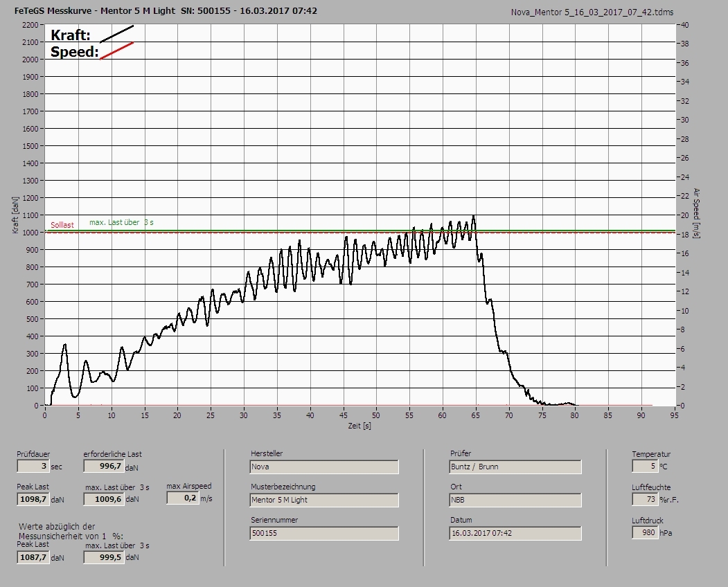Click the Speed legend label

(74, 51)
